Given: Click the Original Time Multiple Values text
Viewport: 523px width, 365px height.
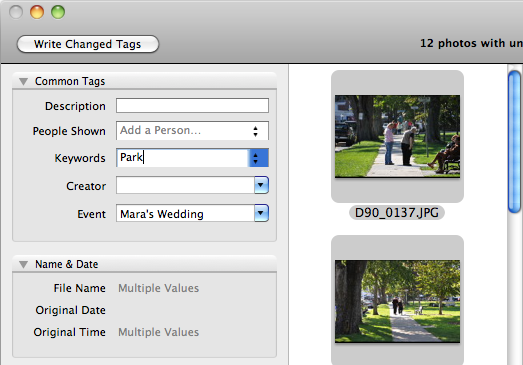Looking at the screenshot, I should [x=158, y=332].
